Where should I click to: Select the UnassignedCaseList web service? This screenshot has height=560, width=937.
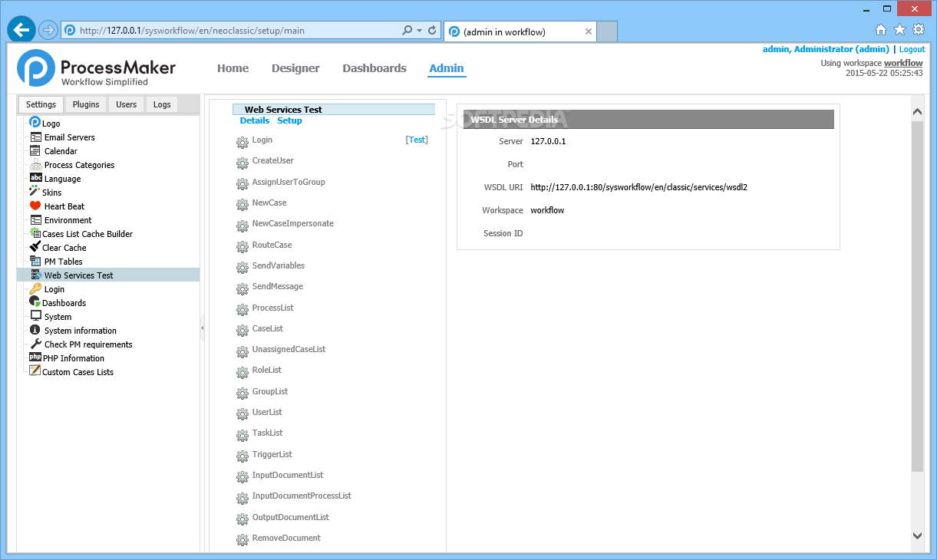click(289, 349)
